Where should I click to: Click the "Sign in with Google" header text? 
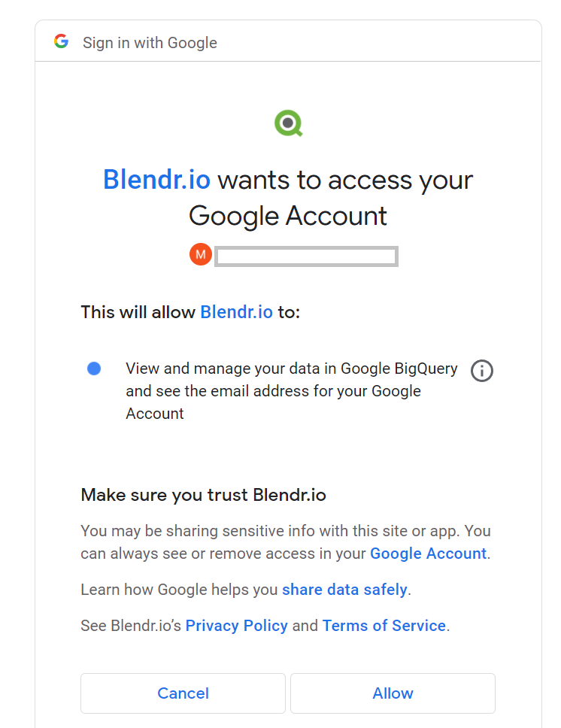tap(150, 43)
